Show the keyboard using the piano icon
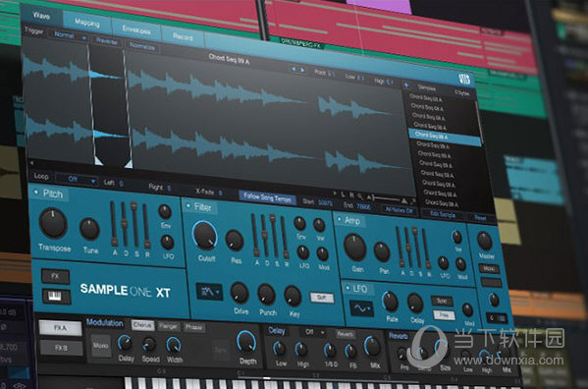Image resolution: width=588 pixels, height=389 pixels. pos(56,297)
